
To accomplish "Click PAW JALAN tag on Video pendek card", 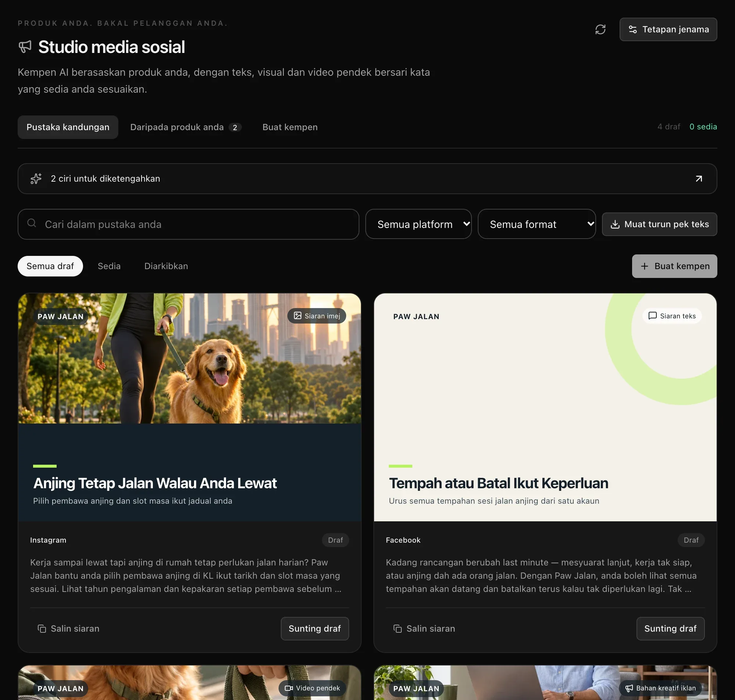I will pos(60,689).
